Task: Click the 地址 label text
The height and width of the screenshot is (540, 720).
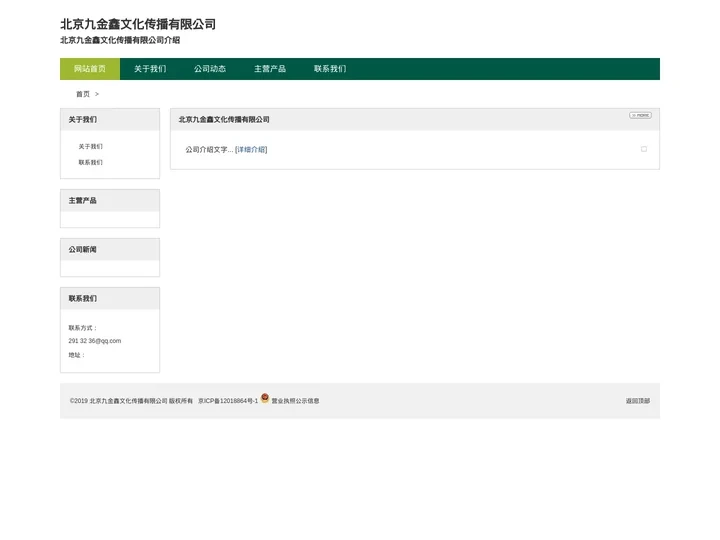Action: click(x=76, y=355)
